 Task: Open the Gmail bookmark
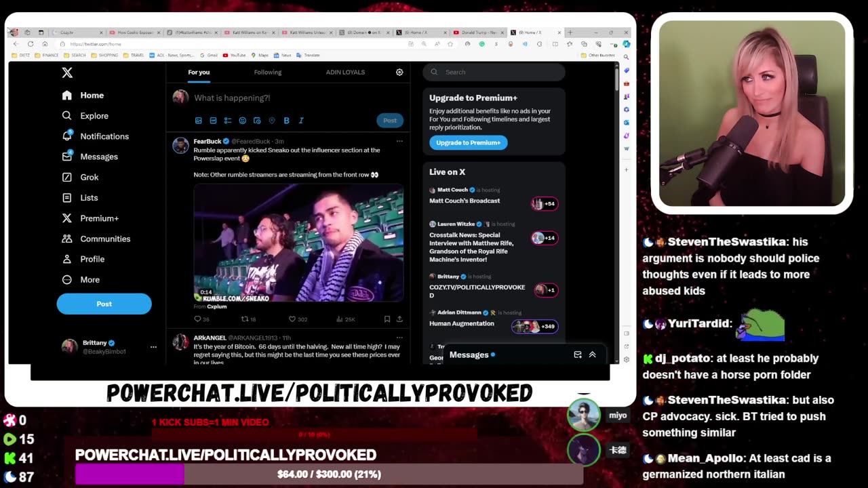[x=209, y=55]
